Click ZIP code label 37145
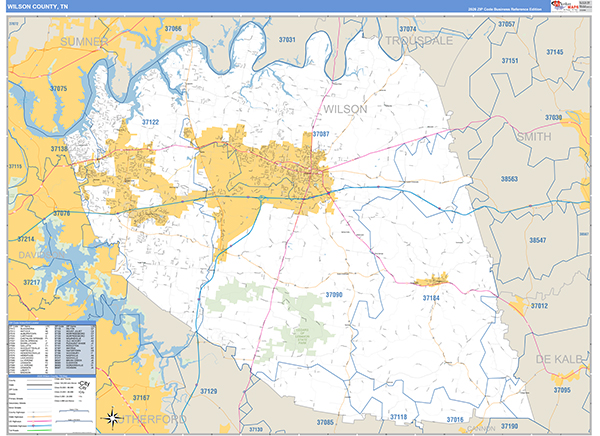The height and width of the screenshot is (436, 600). (554, 52)
